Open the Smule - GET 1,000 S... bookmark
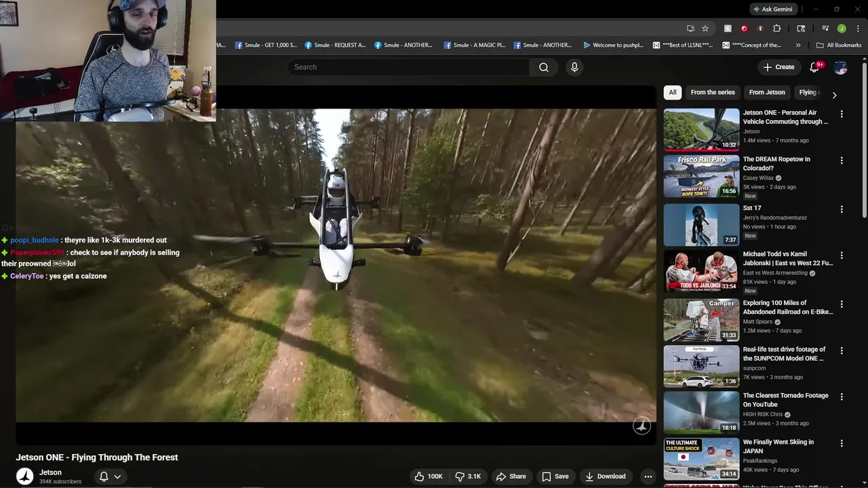The height and width of the screenshot is (488, 868). point(266,45)
